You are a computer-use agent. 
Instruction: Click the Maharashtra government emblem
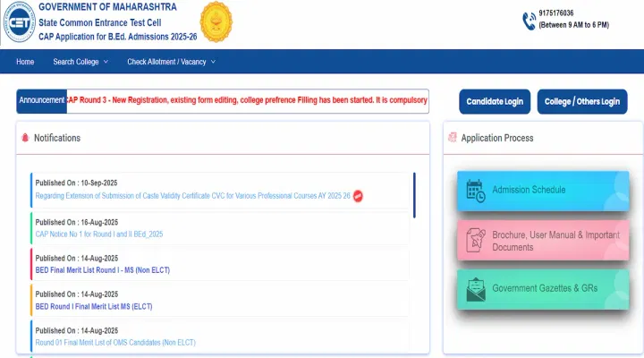pyautogui.click(x=213, y=23)
